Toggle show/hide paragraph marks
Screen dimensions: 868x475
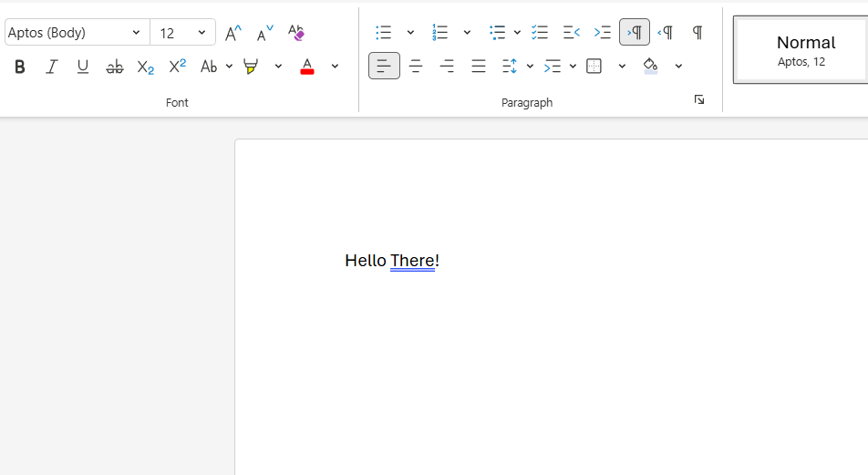tap(697, 33)
